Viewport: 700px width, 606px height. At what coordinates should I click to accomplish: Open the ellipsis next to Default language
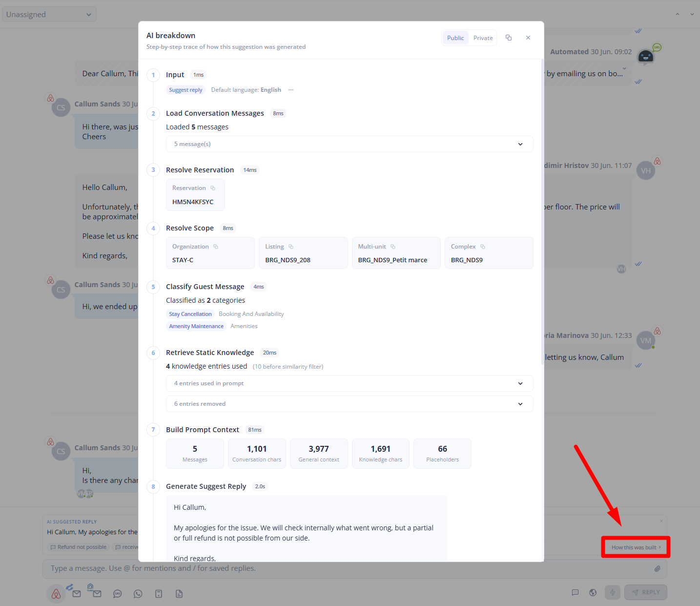tap(291, 90)
